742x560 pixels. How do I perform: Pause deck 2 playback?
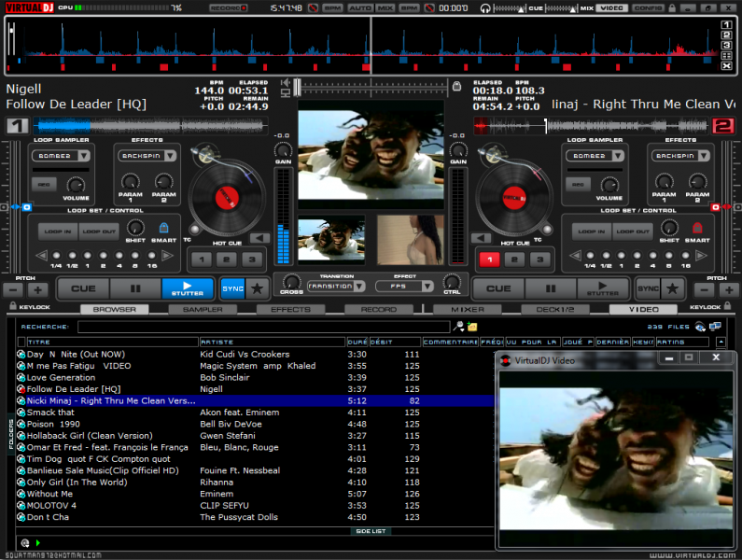(551, 288)
